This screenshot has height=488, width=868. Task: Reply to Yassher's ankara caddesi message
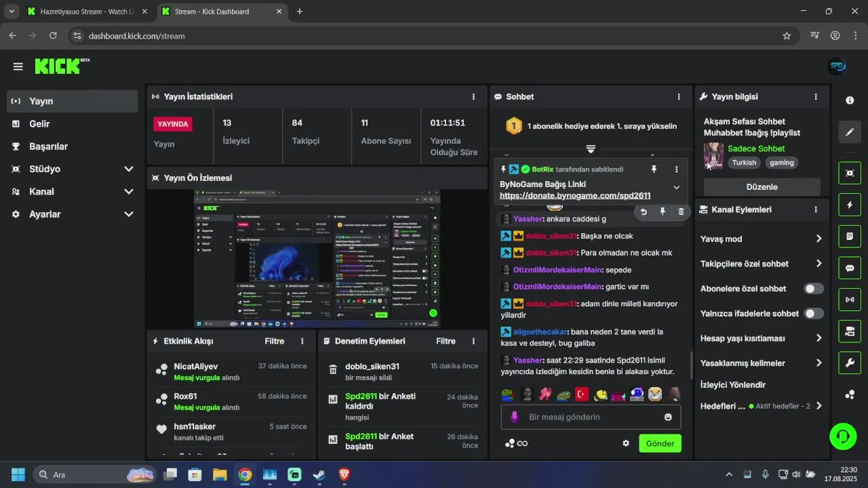[644, 211]
